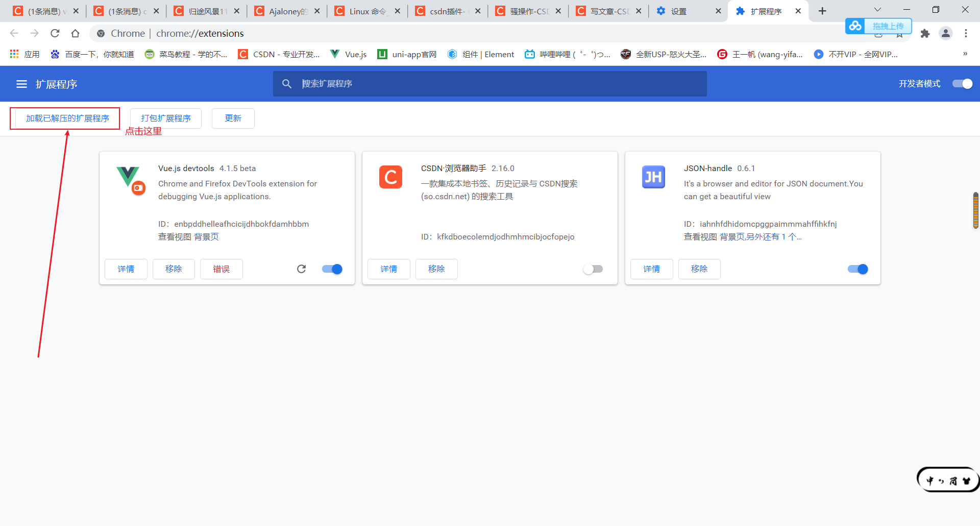This screenshot has width=980, height=526.
Task: Switch to the Ajaloney tab
Action: [x=287, y=11]
